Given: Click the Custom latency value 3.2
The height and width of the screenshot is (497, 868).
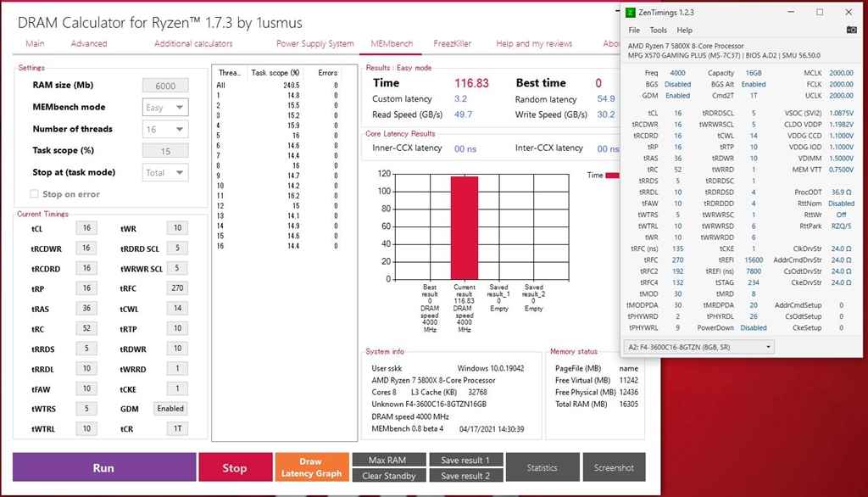Looking at the screenshot, I should click(x=460, y=98).
